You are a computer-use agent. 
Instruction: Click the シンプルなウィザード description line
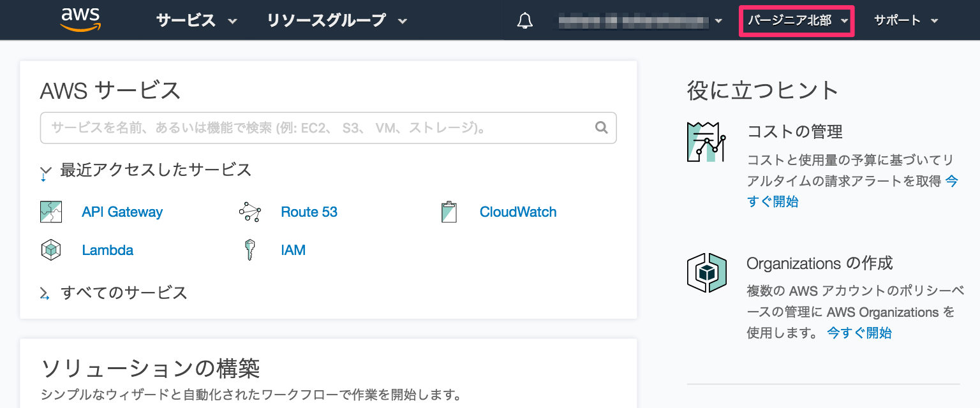(251, 394)
